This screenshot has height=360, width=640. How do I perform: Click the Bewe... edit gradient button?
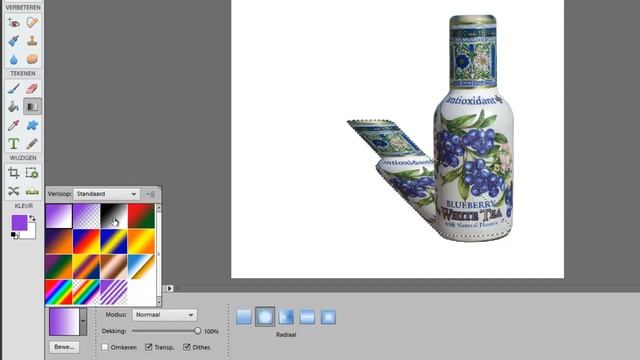pyautogui.click(x=64, y=347)
